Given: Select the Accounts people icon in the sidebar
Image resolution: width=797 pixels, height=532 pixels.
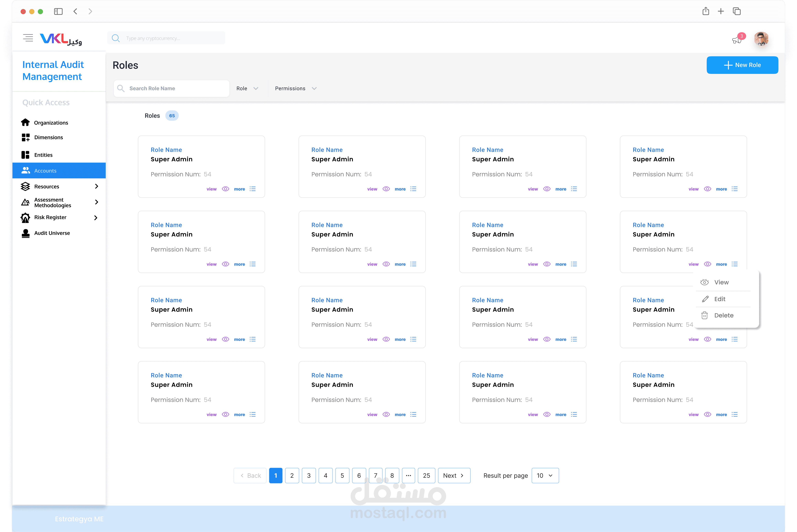Looking at the screenshot, I should [x=25, y=170].
